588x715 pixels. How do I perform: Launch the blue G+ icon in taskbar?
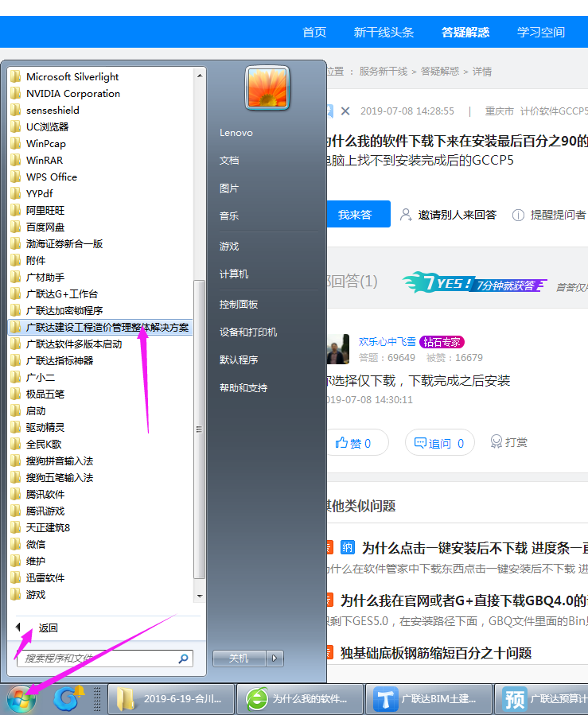pyautogui.click(x=68, y=699)
